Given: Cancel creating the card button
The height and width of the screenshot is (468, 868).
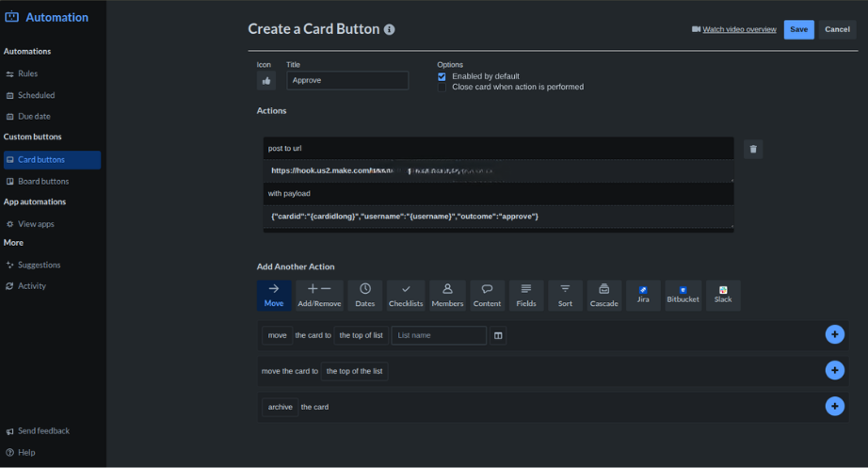Looking at the screenshot, I should [x=837, y=29].
